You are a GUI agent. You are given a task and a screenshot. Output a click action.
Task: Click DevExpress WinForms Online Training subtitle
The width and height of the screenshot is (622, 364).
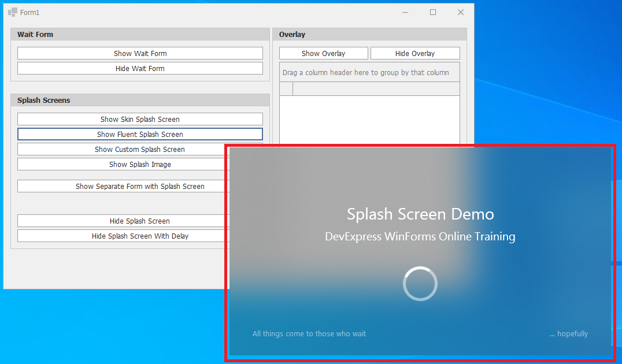[420, 237]
